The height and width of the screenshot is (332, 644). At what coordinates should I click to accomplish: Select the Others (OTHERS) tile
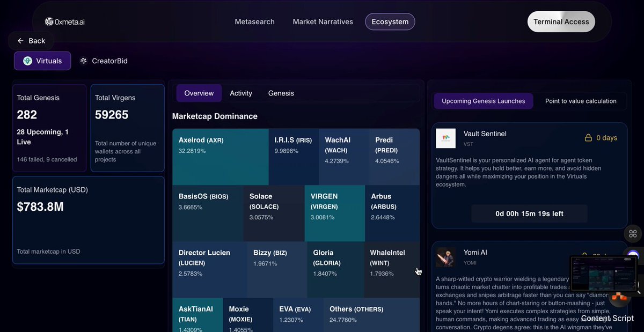coord(371,315)
